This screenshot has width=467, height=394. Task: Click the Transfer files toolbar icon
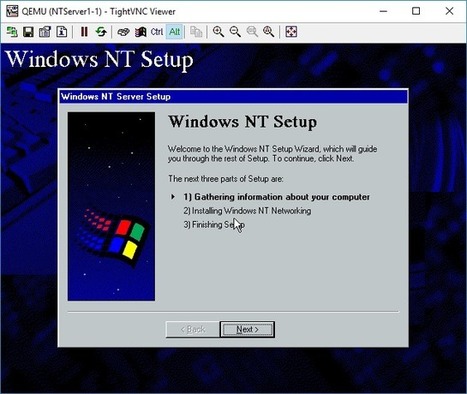point(196,32)
